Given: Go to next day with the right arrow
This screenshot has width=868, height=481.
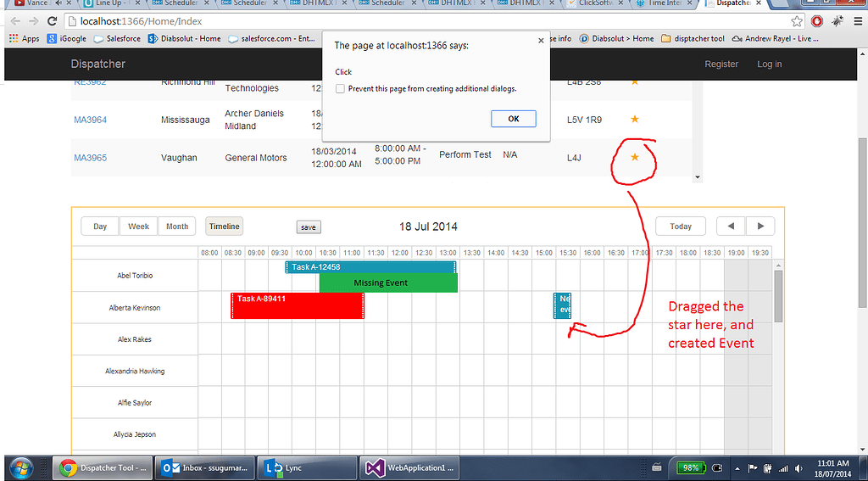Looking at the screenshot, I should tap(760, 227).
